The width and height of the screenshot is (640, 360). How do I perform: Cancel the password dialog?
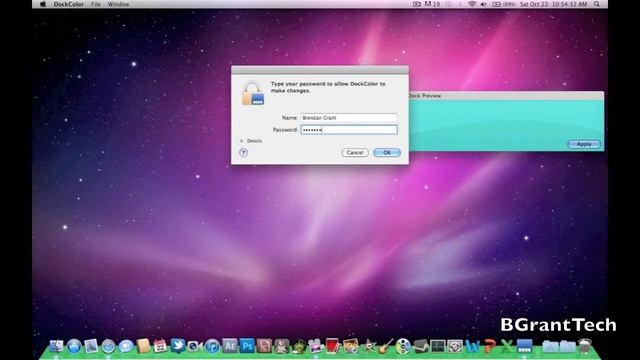pyautogui.click(x=355, y=153)
